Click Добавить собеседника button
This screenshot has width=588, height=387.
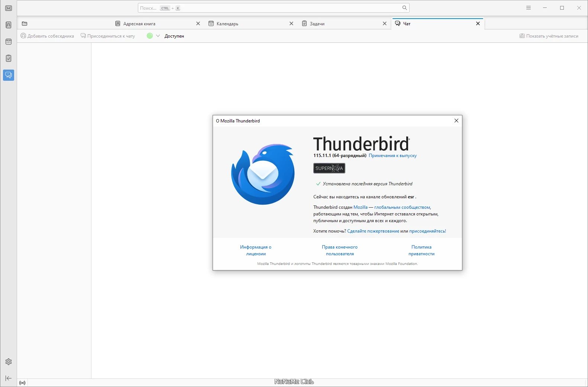point(47,36)
